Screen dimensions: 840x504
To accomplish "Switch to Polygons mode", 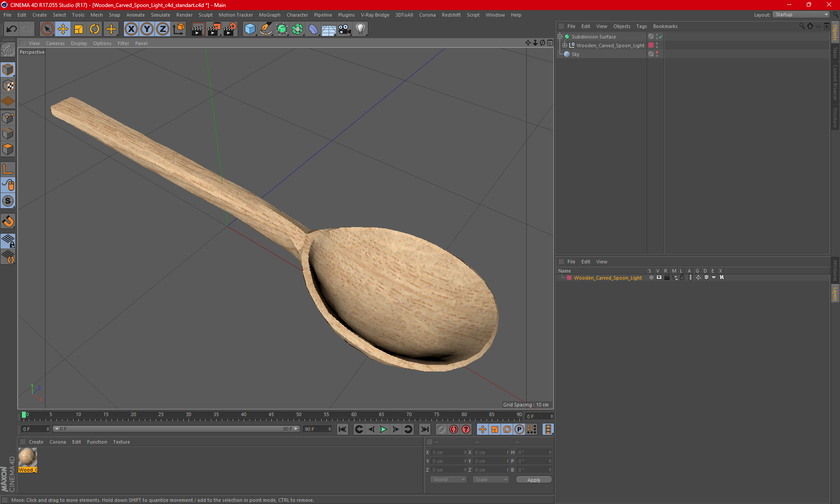I will (x=8, y=149).
